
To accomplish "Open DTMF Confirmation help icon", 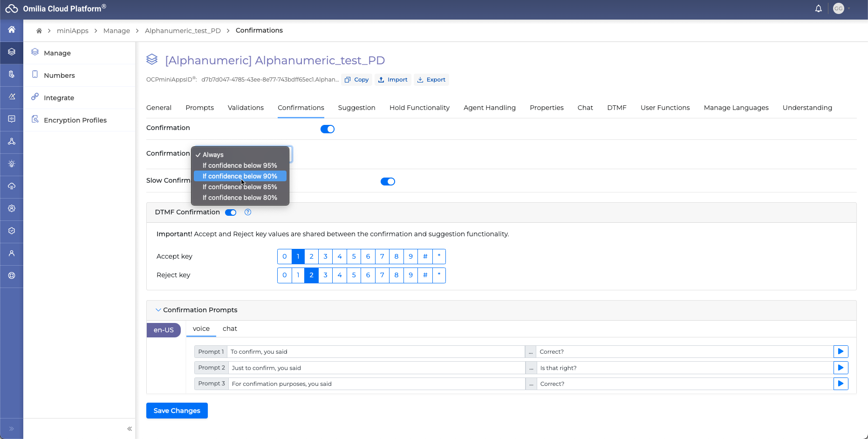I will 248,213.
